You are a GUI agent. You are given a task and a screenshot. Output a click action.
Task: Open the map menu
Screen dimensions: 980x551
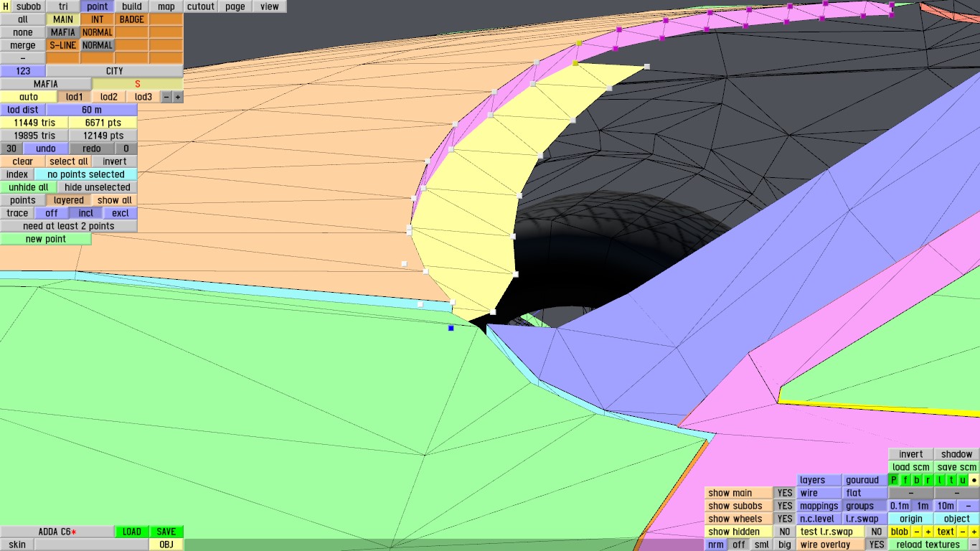[x=166, y=6]
